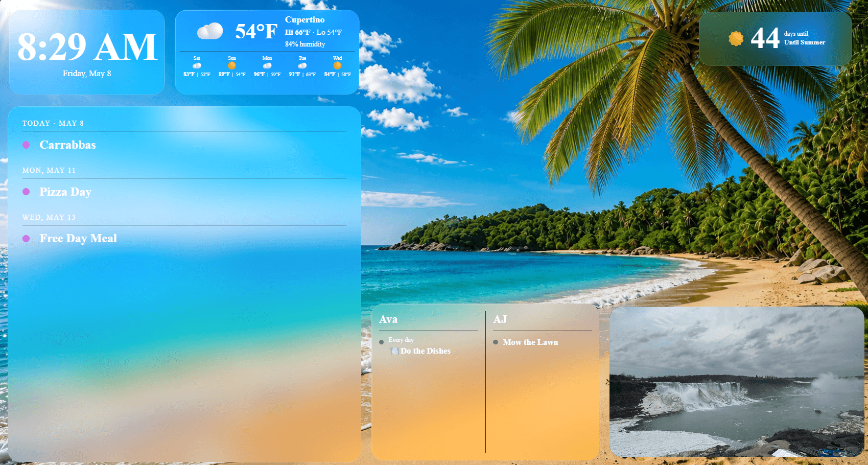Click the 96°F | 59°F Monday temperatures
The width and height of the screenshot is (868, 465).
pos(267,75)
